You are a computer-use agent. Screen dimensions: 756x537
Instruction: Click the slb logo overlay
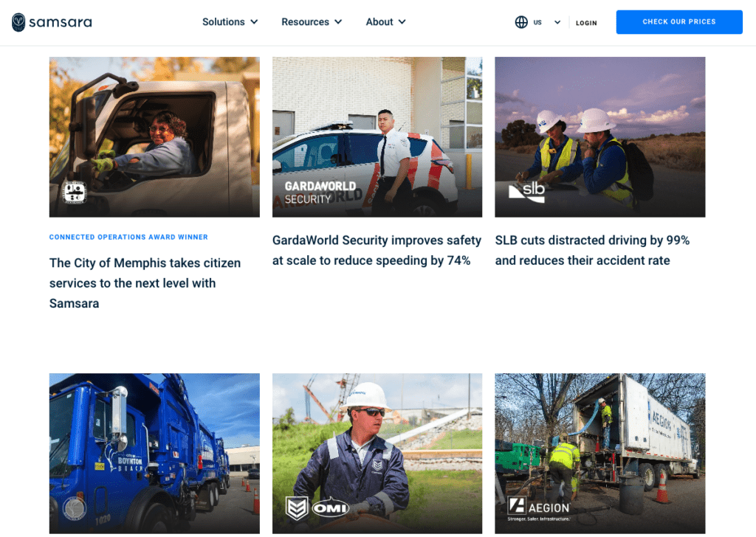pos(527,192)
